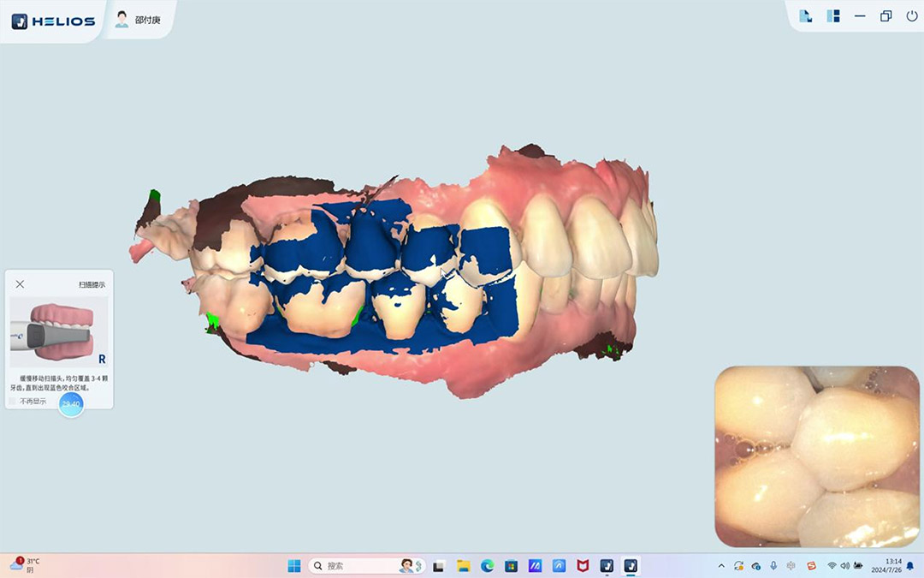Launch Microsoft Edge from taskbar
This screenshot has width=924, height=578.
(x=488, y=566)
